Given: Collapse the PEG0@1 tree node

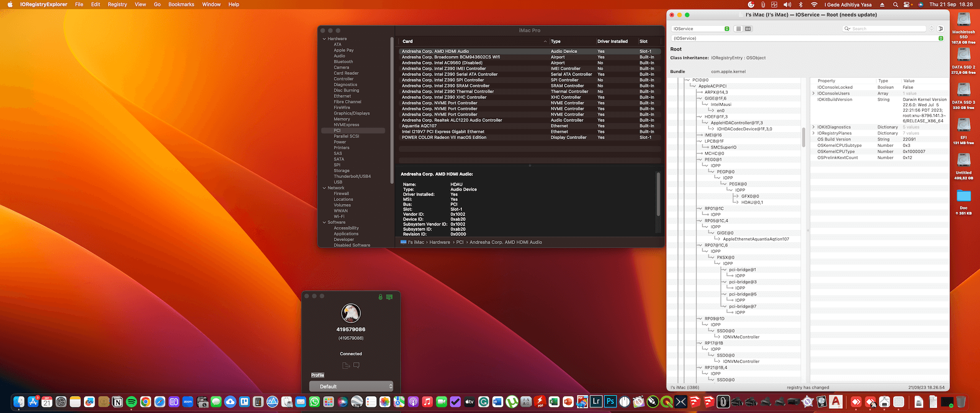Looking at the screenshot, I should [x=700, y=160].
